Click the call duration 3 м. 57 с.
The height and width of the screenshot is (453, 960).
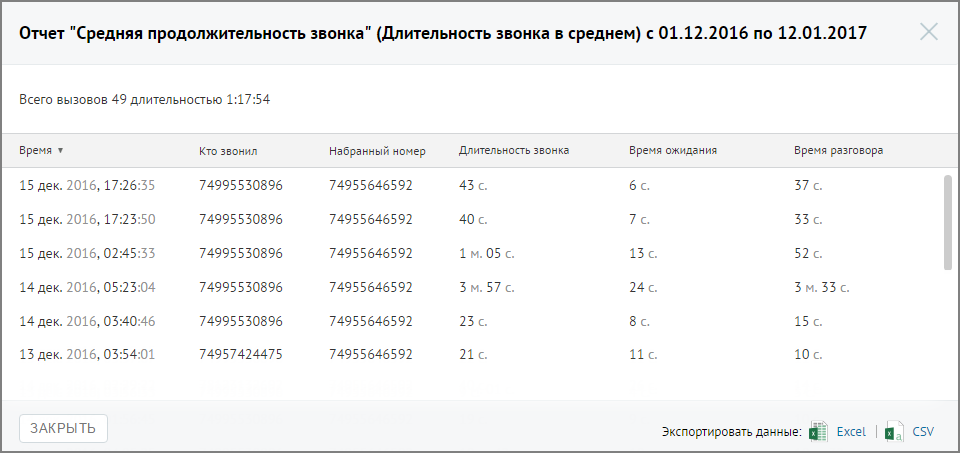point(486,287)
